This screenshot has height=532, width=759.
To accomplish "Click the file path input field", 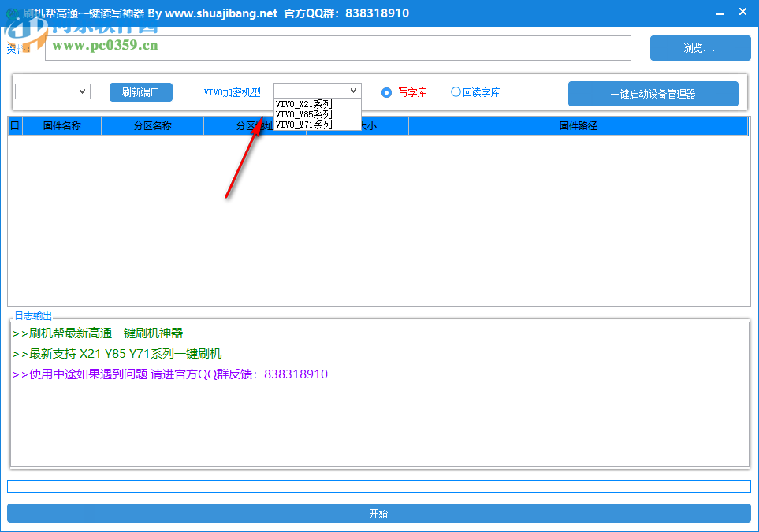I will (x=337, y=48).
